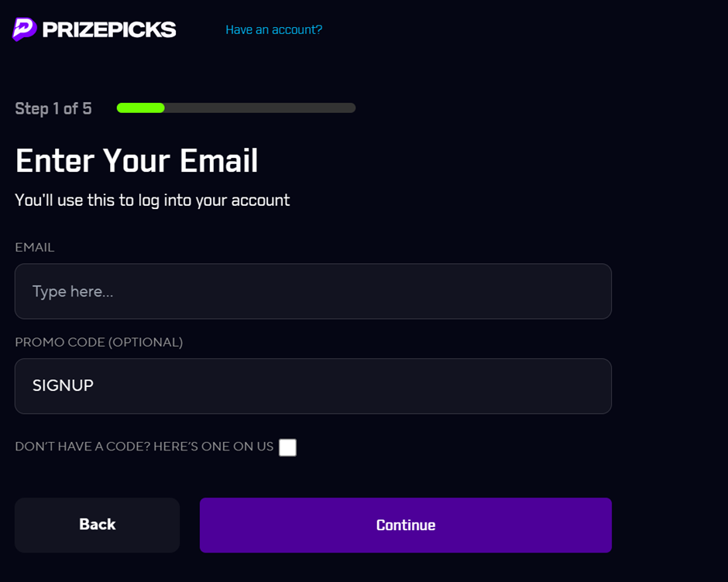Viewport: 728px width, 582px height.
Task: Select the Step 1 of 5 progress bar
Action: click(x=235, y=108)
